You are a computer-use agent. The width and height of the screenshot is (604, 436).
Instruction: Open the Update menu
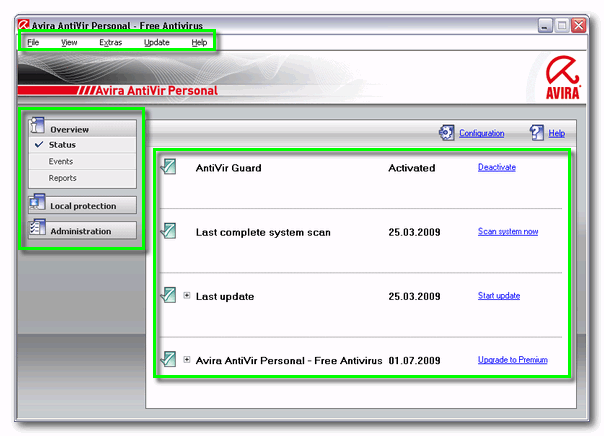click(x=156, y=42)
